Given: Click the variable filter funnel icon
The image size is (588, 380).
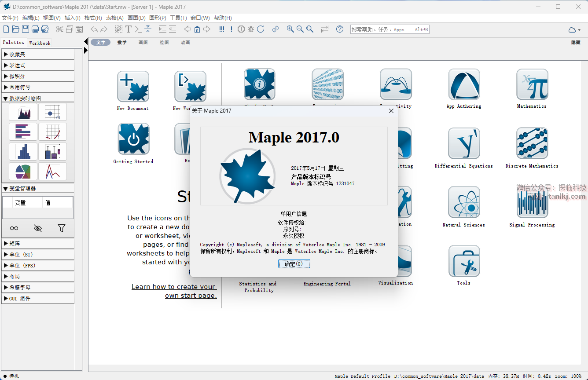Looking at the screenshot, I should coord(62,228).
